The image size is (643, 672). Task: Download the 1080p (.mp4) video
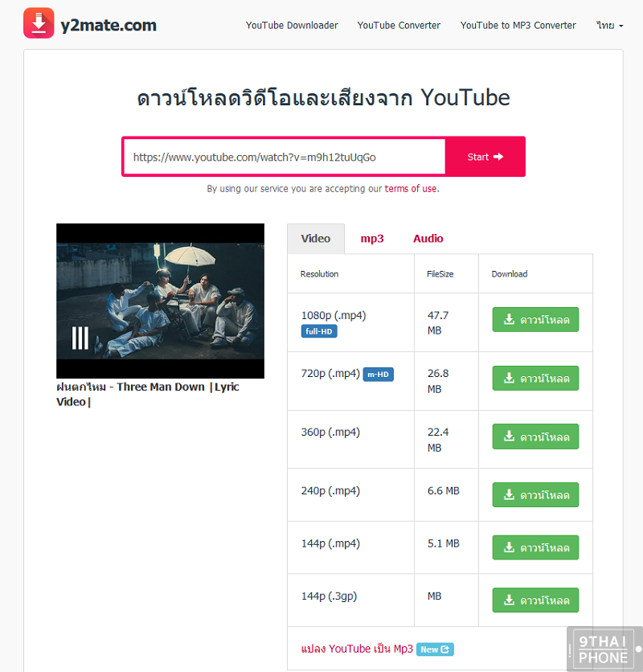pos(535,320)
